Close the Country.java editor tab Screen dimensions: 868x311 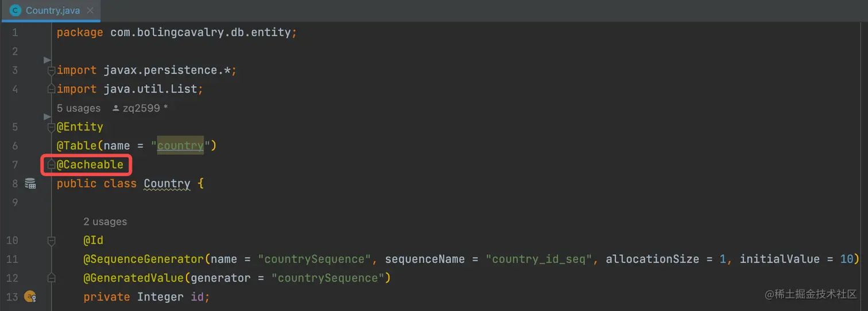point(91,10)
